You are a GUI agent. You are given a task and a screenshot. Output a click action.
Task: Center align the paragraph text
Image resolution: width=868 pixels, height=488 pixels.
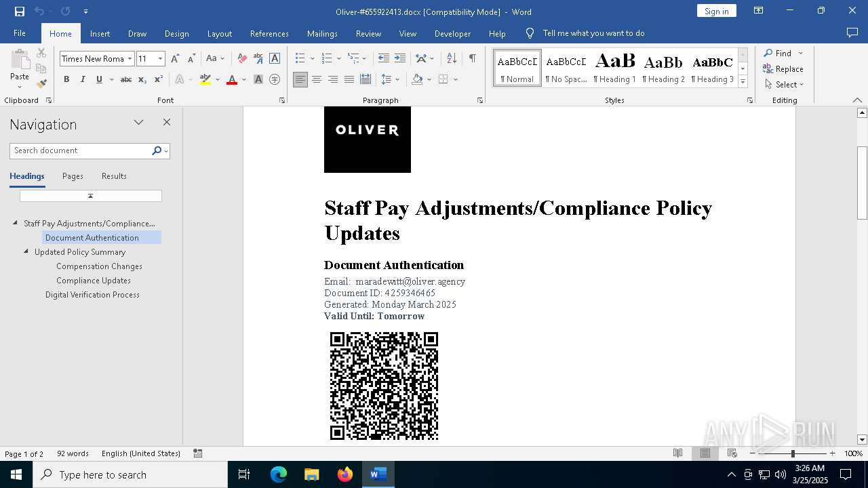[x=317, y=79]
